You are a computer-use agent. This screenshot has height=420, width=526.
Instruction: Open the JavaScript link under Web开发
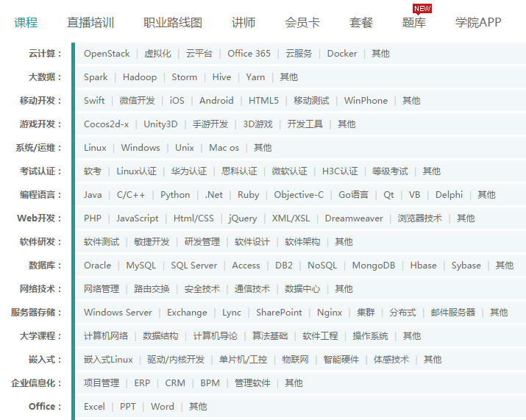(x=138, y=218)
